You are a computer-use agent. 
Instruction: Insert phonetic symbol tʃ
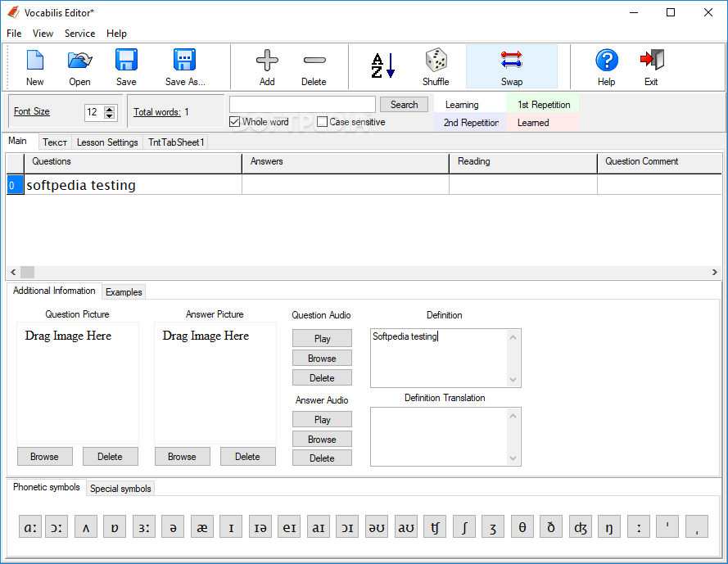(x=435, y=527)
